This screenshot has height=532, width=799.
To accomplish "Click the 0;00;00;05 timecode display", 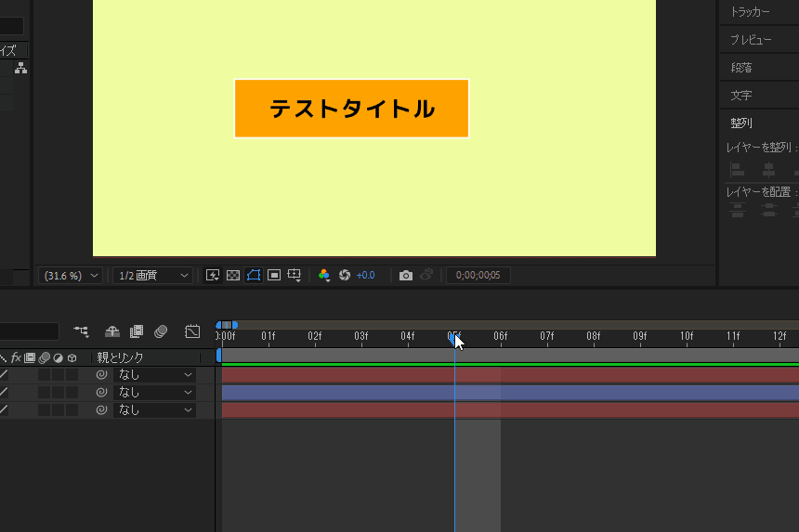I will pos(478,276).
